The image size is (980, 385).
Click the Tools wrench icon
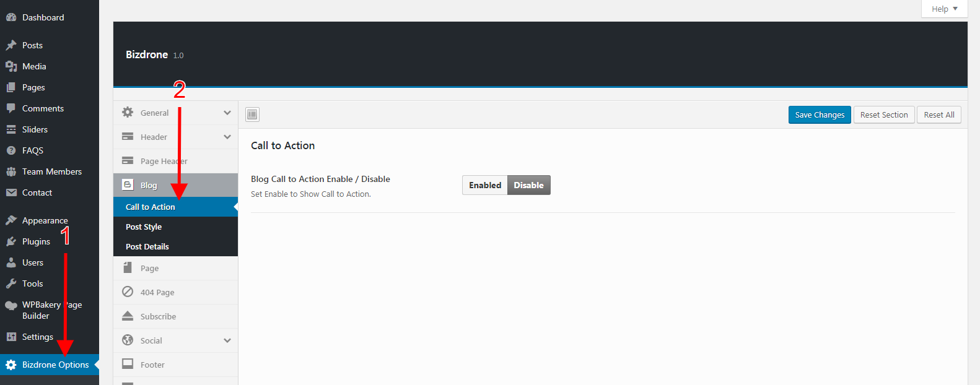11,283
